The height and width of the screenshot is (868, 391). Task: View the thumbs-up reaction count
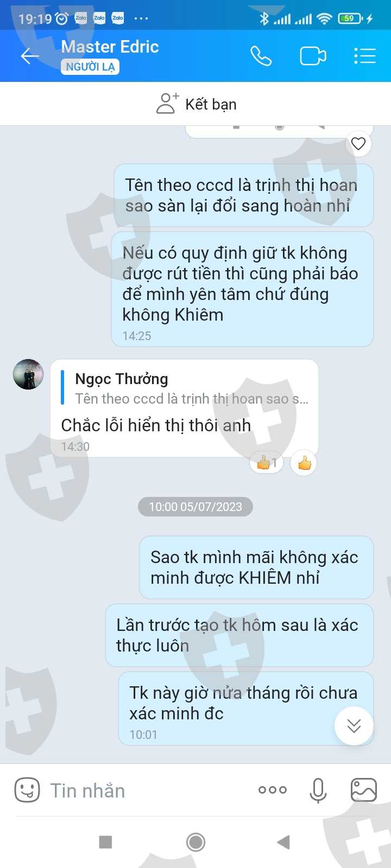[267, 463]
